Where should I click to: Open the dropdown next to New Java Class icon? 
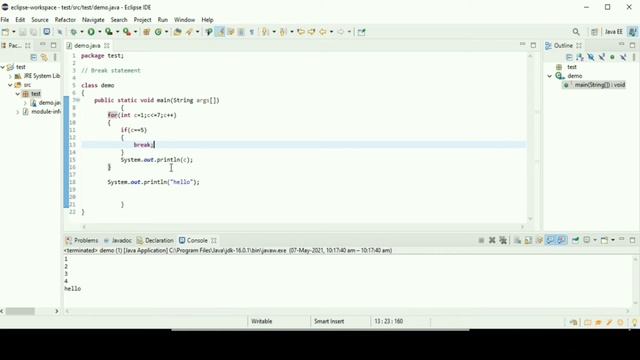pos(167,32)
